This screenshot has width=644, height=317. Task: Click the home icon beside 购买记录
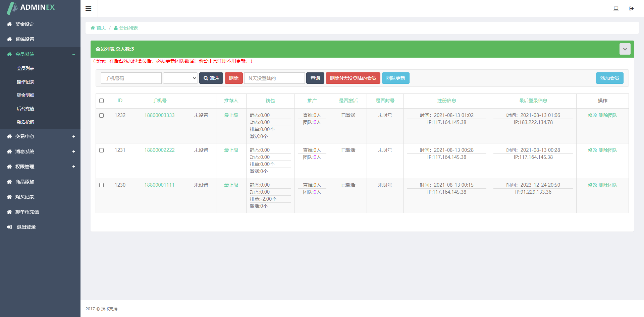click(x=9, y=197)
